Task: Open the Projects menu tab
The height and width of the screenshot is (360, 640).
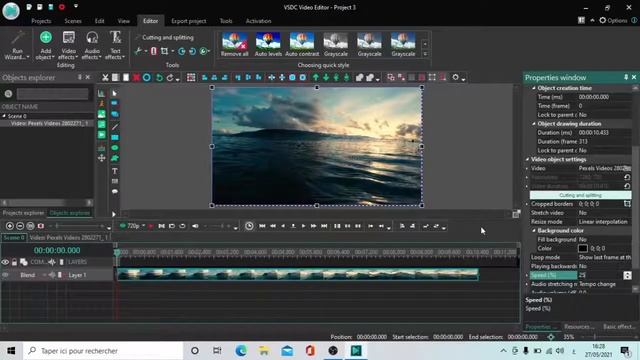Action: 41,21
